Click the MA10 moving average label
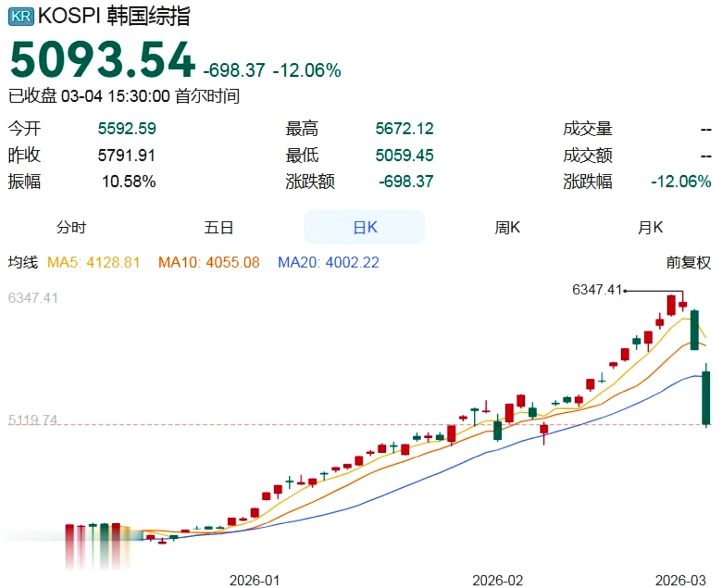The height and width of the screenshot is (588, 722). click(209, 262)
